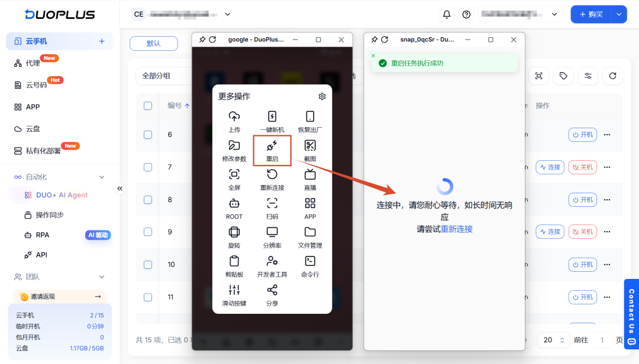
Task: Dismiss the 重启任务执行成功 notification
Action: (x=373, y=56)
